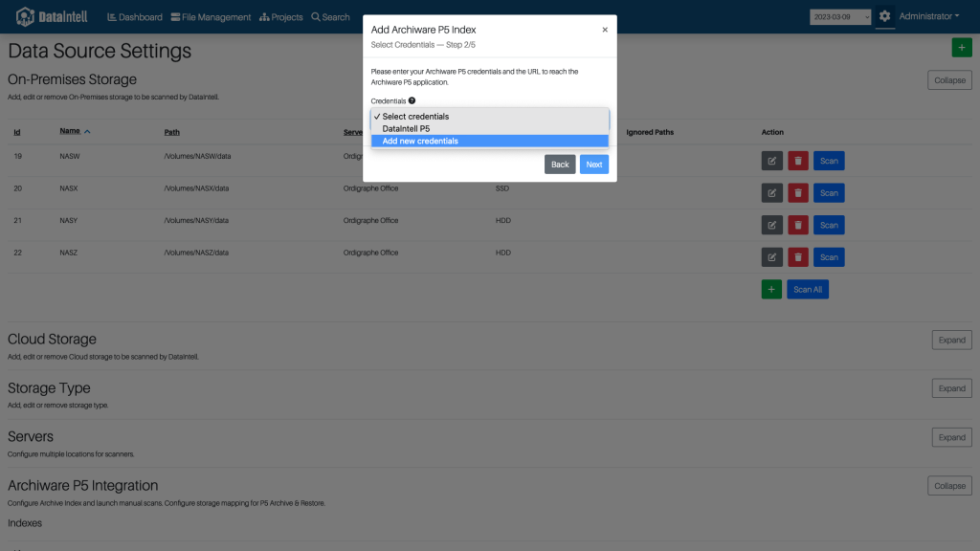Scan the NASW storage

[829, 161]
